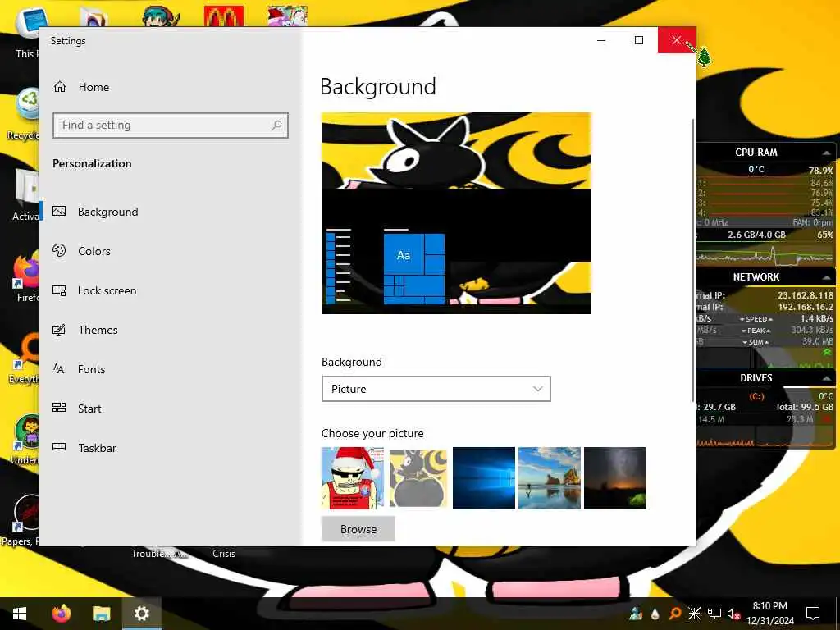The height and width of the screenshot is (630, 840).
Task: Open the Windows Start button
Action: tap(20, 614)
